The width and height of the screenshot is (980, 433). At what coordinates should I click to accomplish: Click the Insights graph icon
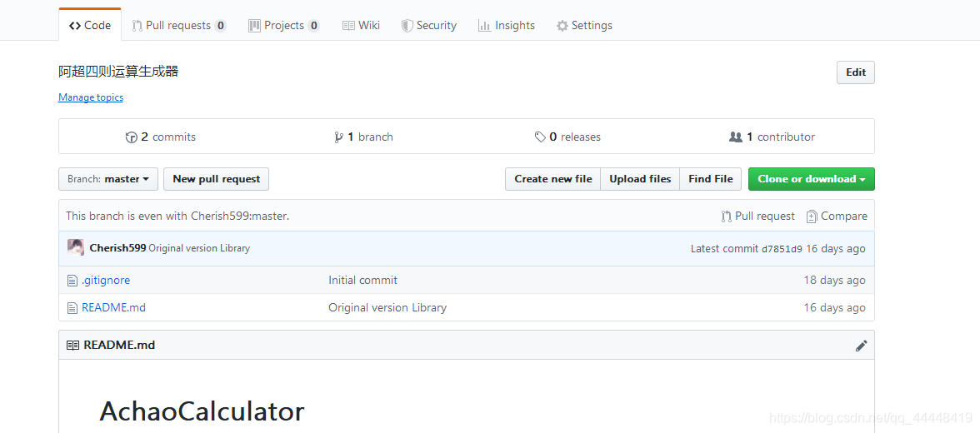[484, 26]
